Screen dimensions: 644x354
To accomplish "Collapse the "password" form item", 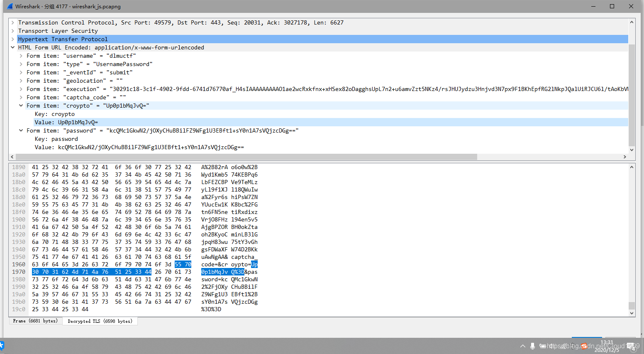I will [21, 130].
